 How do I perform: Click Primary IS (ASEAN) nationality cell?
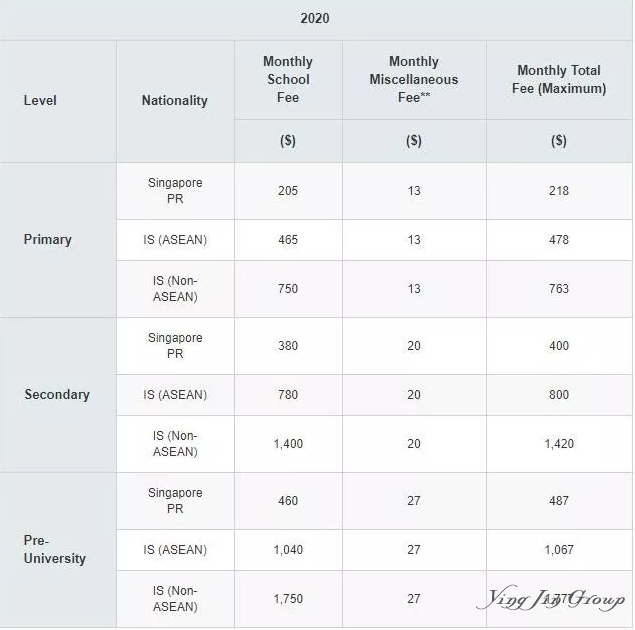pyautogui.click(x=175, y=240)
